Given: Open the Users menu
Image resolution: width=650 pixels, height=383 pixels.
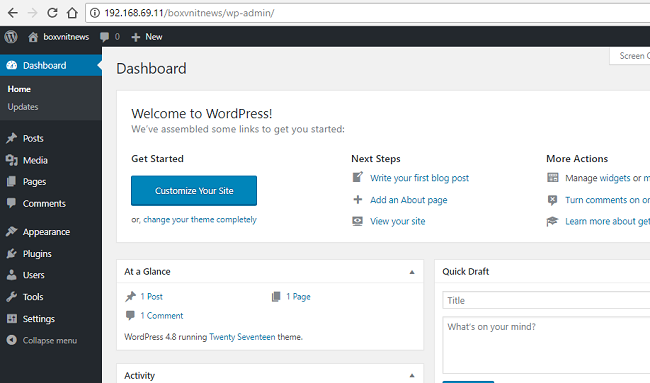Looking at the screenshot, I should tap(34, 275).
